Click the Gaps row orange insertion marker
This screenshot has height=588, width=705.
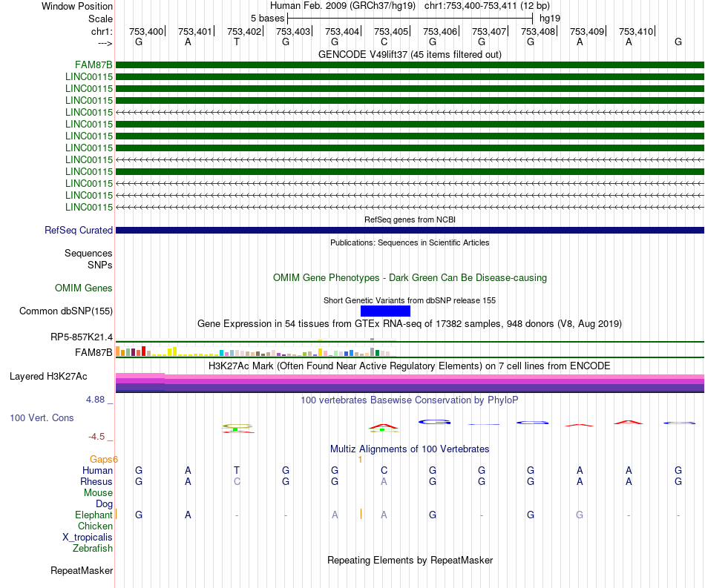pos(360,460)
